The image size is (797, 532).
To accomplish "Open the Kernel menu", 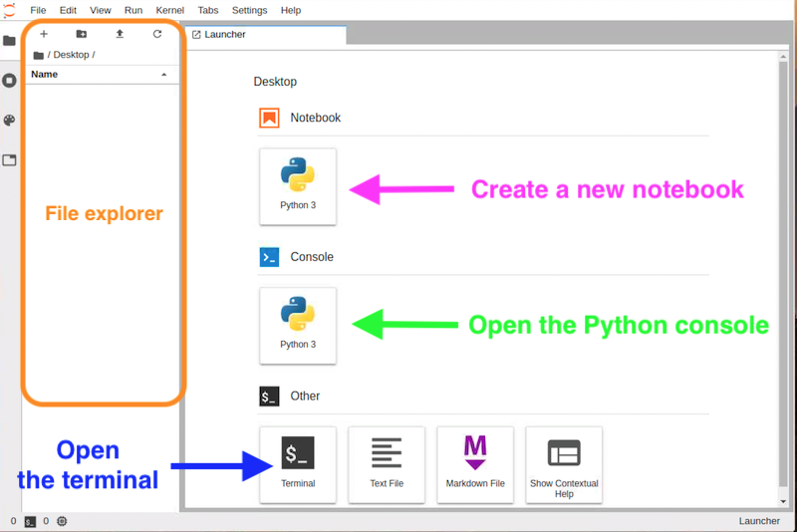I will (169, 10).
